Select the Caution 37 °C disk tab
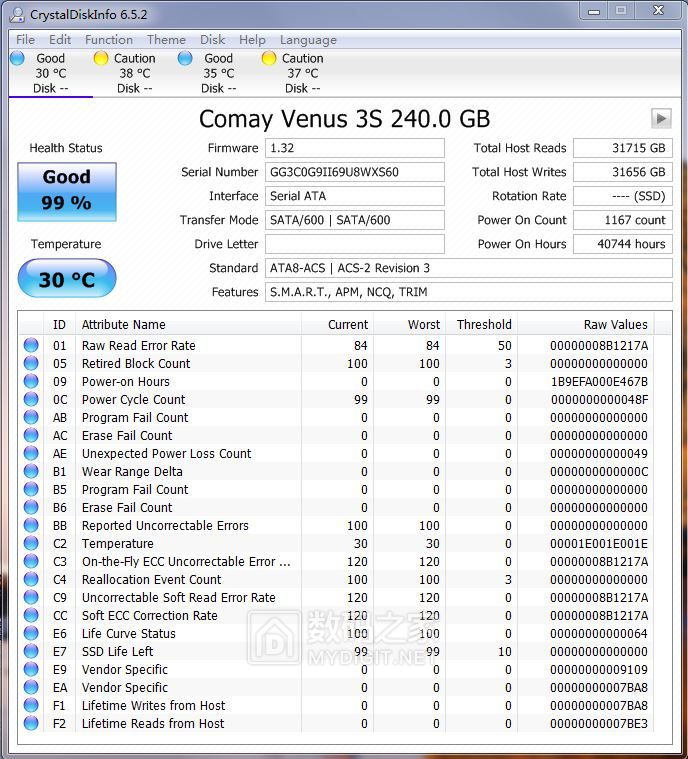 point(303,73)
